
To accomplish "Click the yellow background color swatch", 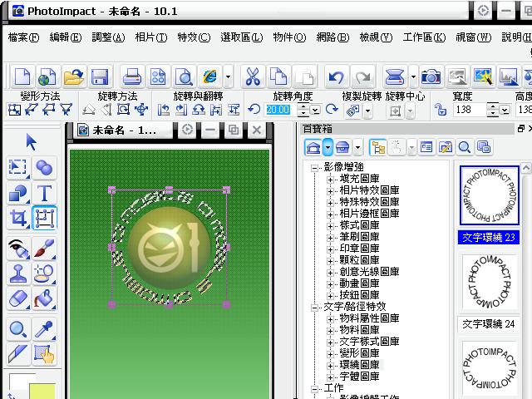I will [x=42, y=392].
